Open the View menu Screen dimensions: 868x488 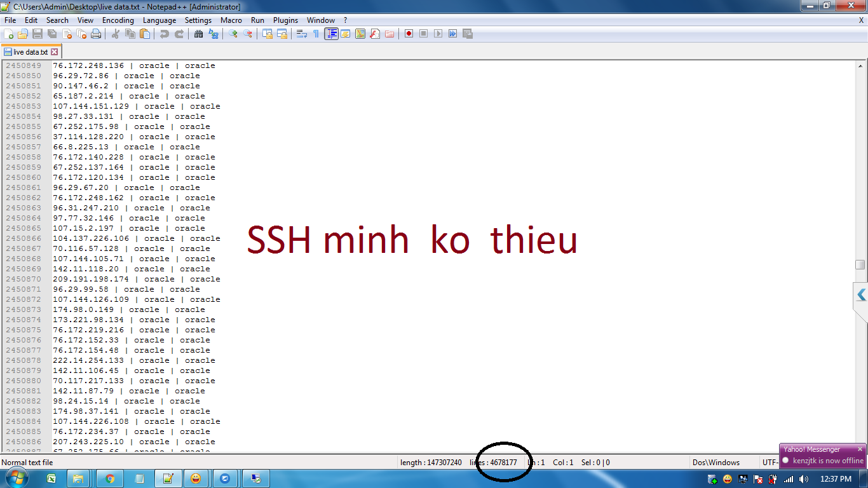85,20
